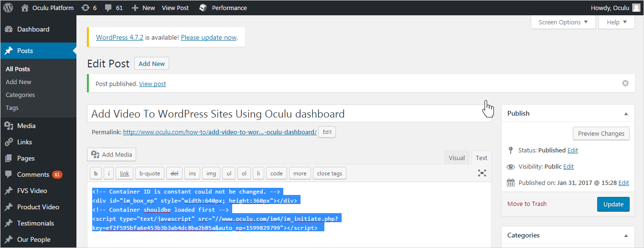Open Media in the sidebar

click(38, 126)
